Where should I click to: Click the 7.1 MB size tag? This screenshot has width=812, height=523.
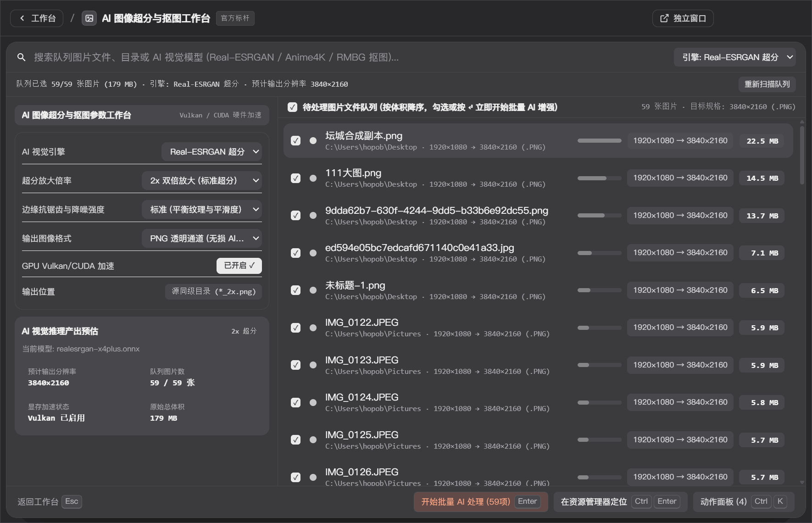tap(762, 253)
